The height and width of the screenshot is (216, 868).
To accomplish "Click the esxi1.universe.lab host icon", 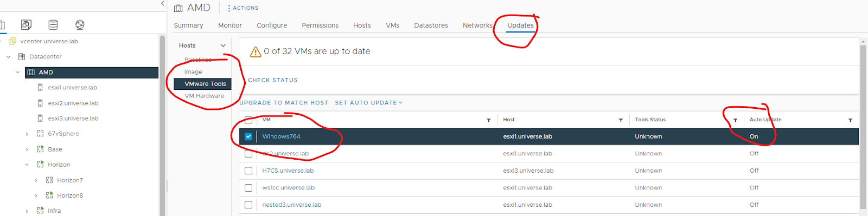I will pos(40,87).
